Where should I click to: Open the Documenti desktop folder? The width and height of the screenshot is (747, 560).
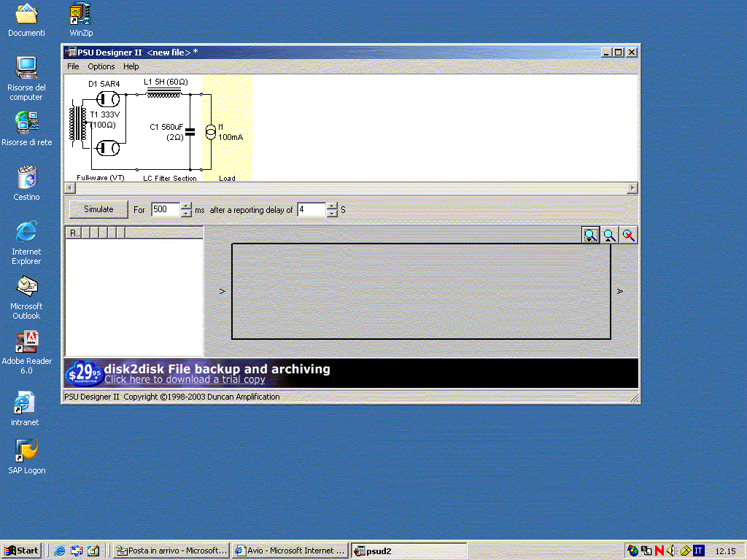[x=26, y=20]
